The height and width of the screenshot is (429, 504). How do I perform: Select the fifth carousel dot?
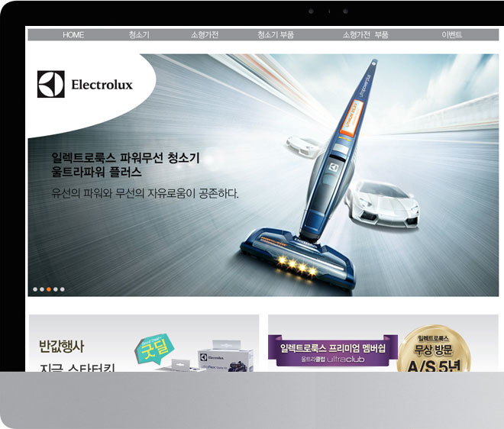63,289
